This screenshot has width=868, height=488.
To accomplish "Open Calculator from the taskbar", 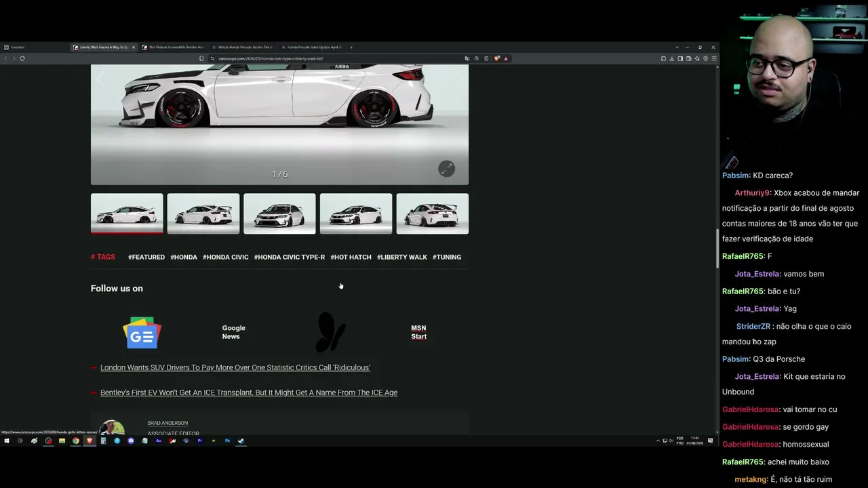I will point(103,441).
